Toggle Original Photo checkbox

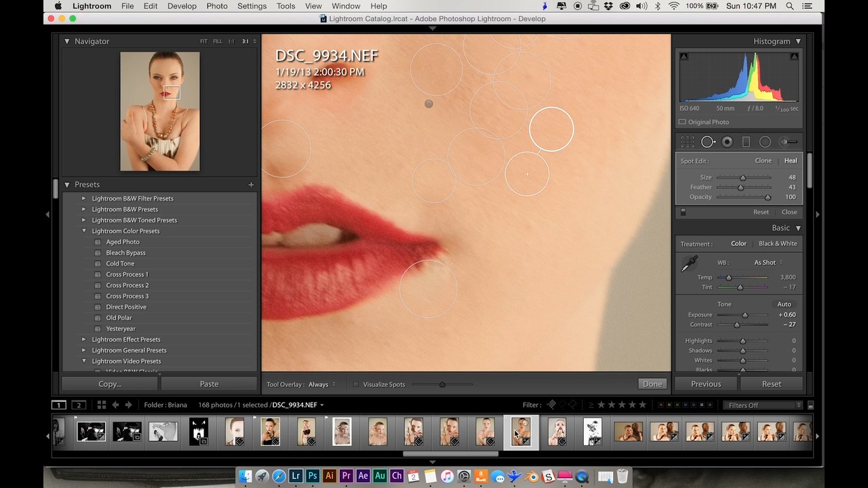(x=682, y=122)
